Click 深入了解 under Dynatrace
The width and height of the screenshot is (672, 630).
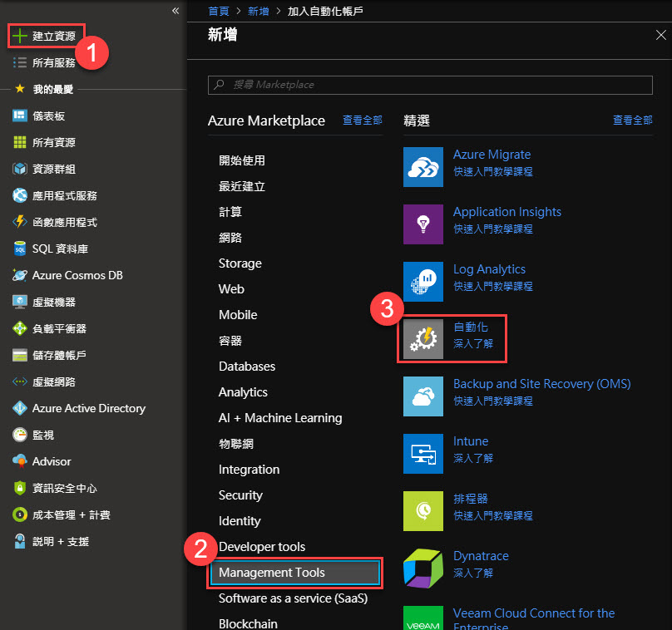click(473, 573)
